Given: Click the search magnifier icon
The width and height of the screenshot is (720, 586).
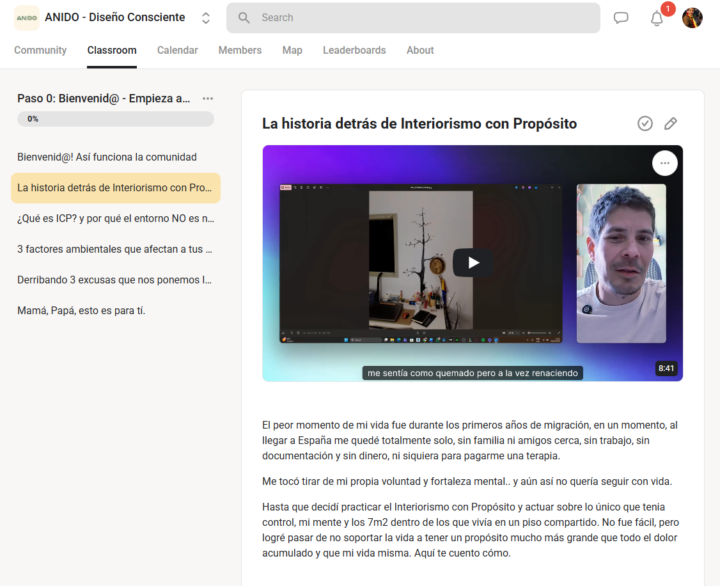Looking at the screenshot, I should 244,18.
